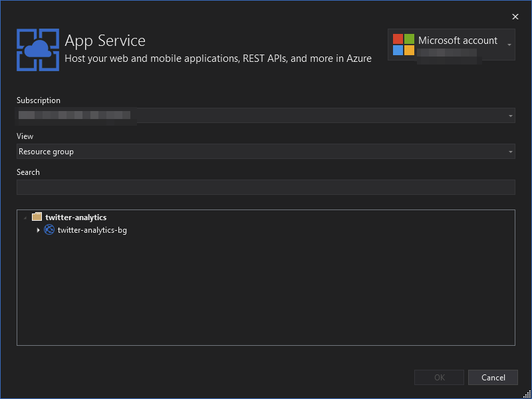Open the Microsoft account dropdown arrow
Image resolution: width=532 pixels, height=399 pixels.
509,45
